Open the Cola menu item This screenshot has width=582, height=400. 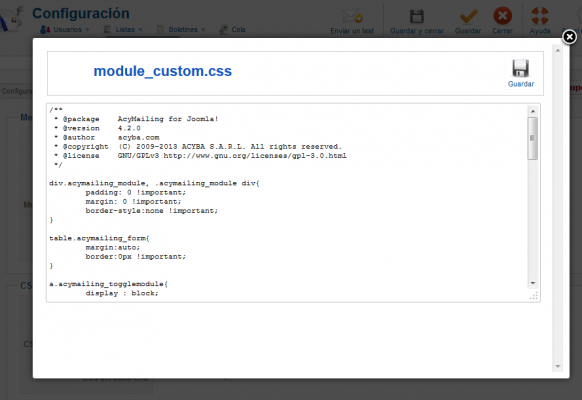[x=233, y=29]
